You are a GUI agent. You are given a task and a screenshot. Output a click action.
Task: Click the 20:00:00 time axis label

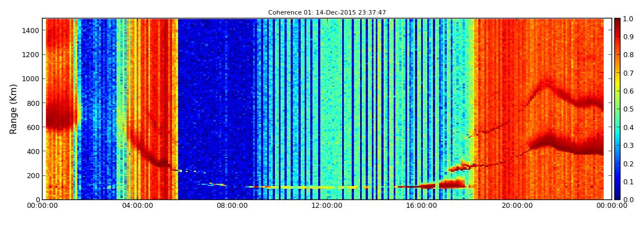(516, 206)
